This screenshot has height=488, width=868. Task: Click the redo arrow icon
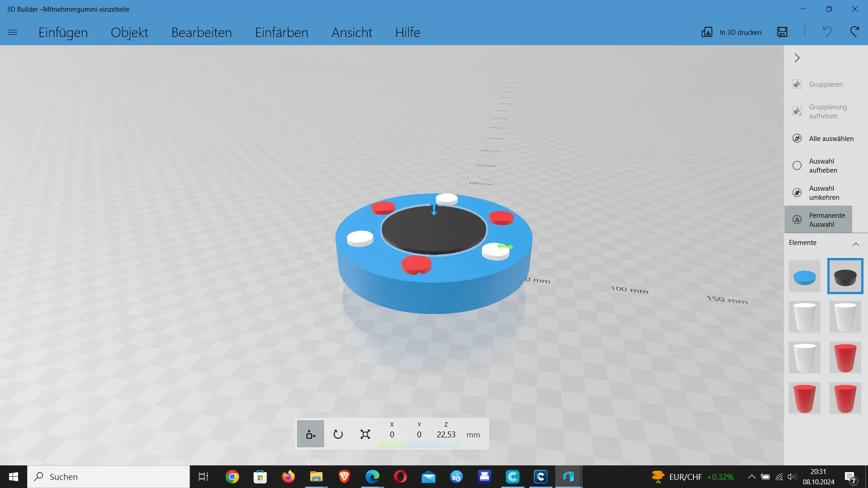[x=854, y=32]
